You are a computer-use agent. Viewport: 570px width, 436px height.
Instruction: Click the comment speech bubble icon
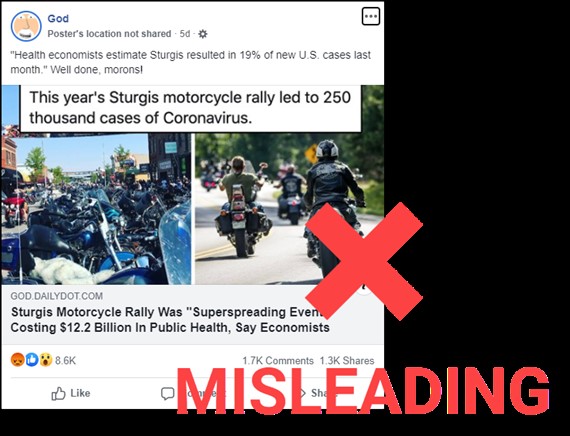pos(168,393)
